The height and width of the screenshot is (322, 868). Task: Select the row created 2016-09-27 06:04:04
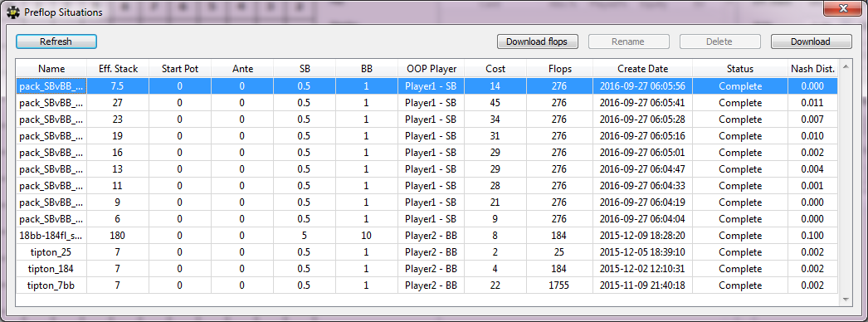pos(427,219)
